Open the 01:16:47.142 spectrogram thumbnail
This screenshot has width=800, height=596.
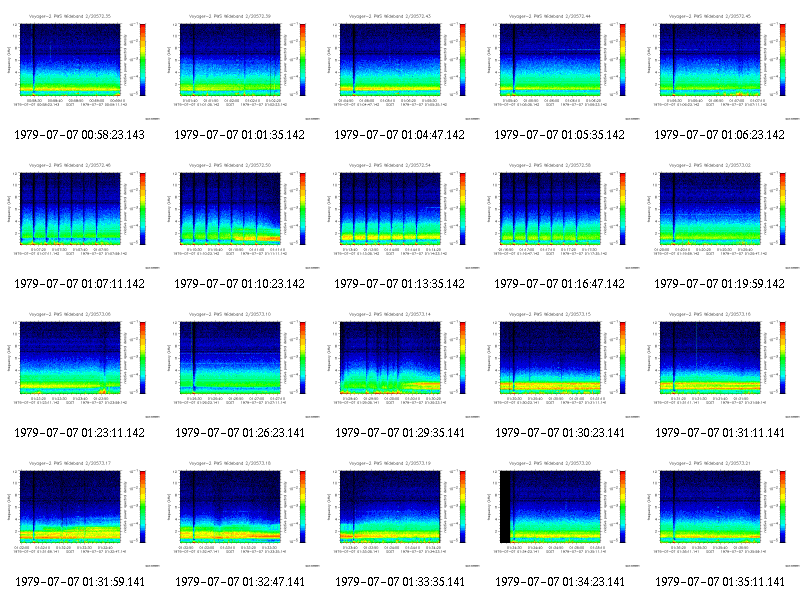(560, 214)
